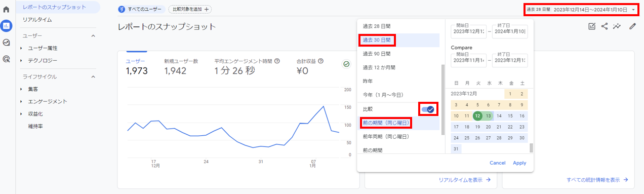Click the すべてのユーザー segment chip
The width and height of the screenshot is (644, 194).
[141, 9]
